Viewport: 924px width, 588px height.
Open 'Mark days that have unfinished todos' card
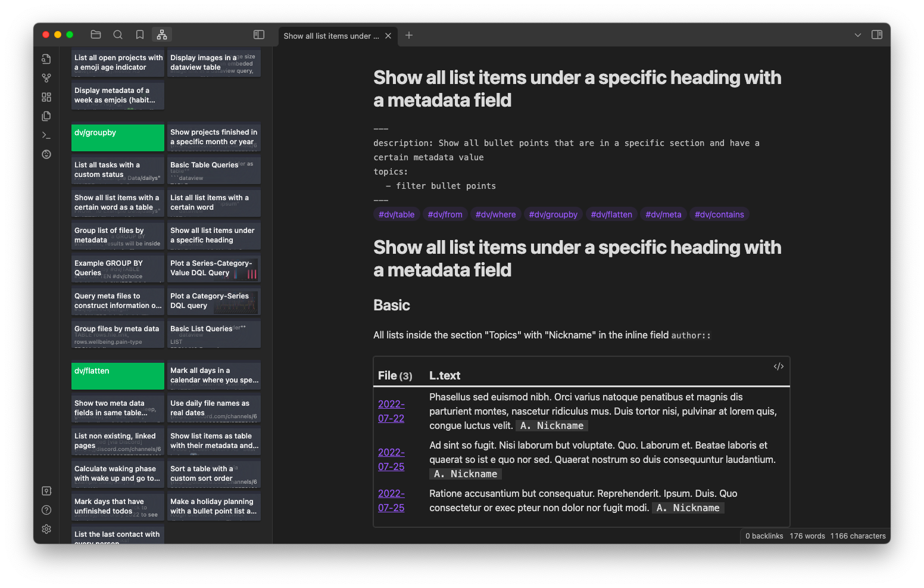tap(118, 507)
